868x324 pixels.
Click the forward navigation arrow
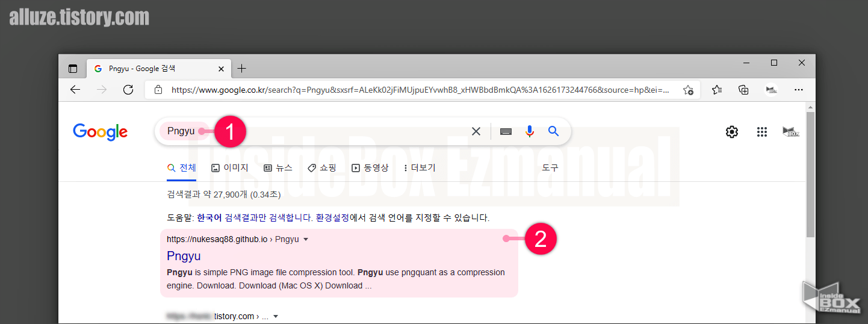point(102,90)
